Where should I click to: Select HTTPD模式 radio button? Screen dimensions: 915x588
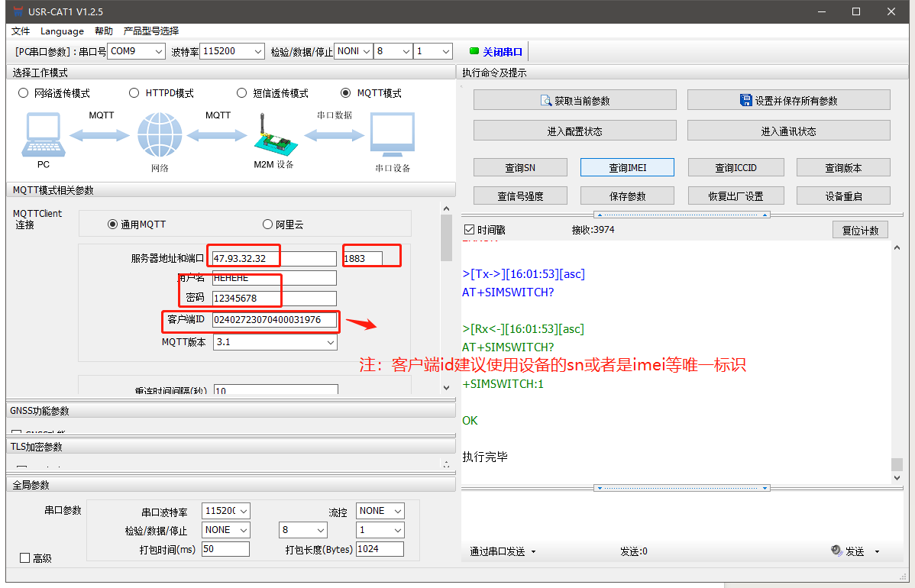point(134,93)
